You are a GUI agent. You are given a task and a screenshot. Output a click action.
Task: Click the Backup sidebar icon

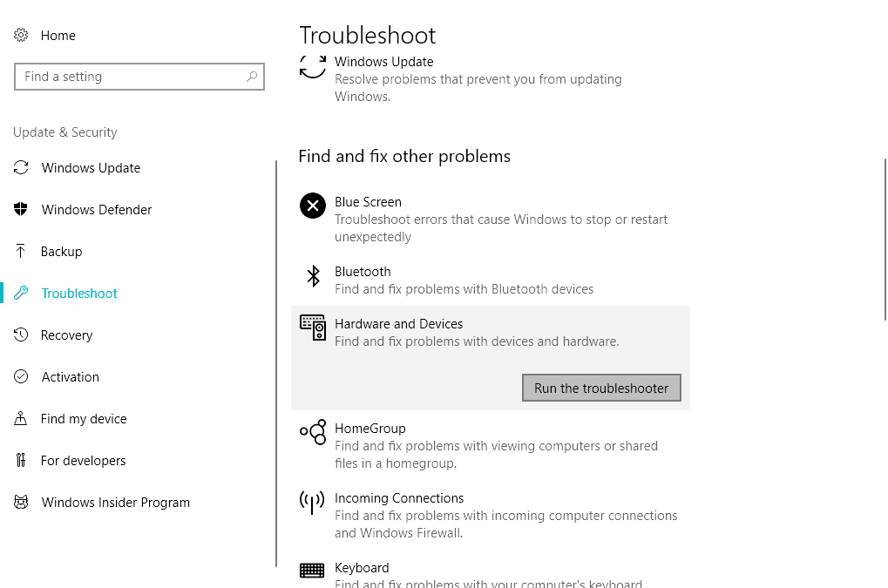[x=20, y=251]
